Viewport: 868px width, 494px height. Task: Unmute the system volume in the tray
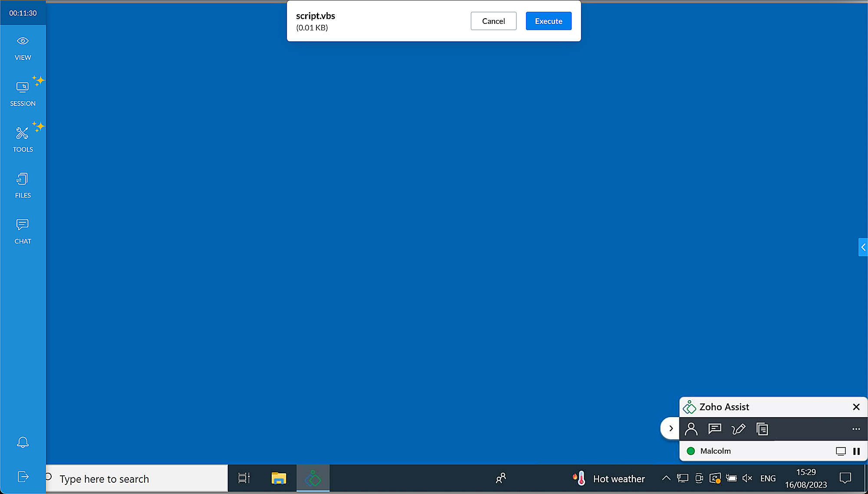[747, 478]
